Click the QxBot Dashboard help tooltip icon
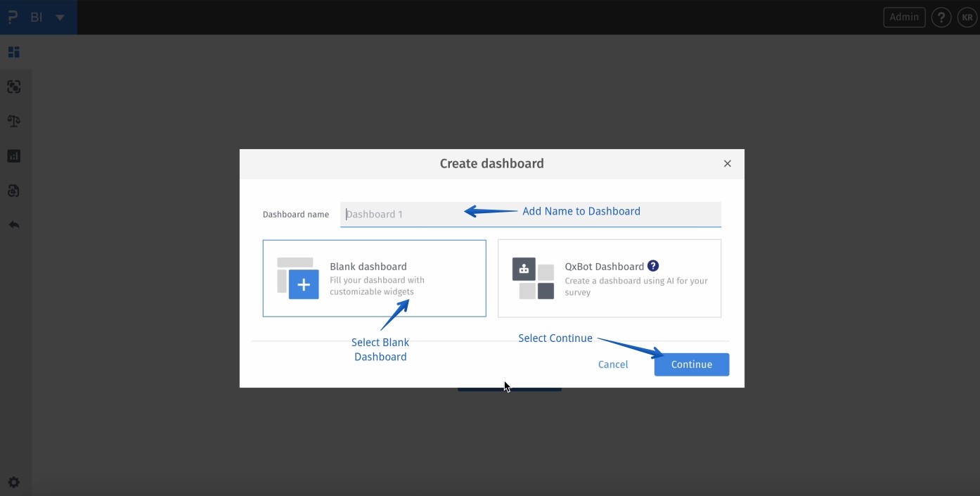980x496 pixels. (653, 266)
